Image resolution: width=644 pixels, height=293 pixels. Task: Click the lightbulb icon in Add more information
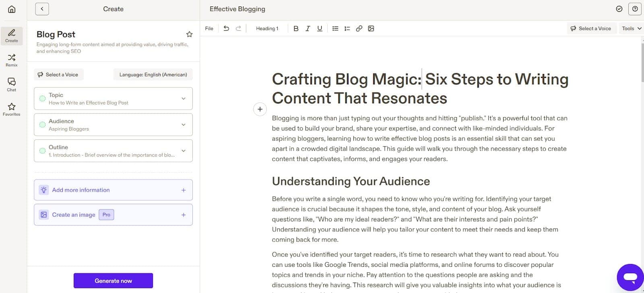tap(44, 190)
